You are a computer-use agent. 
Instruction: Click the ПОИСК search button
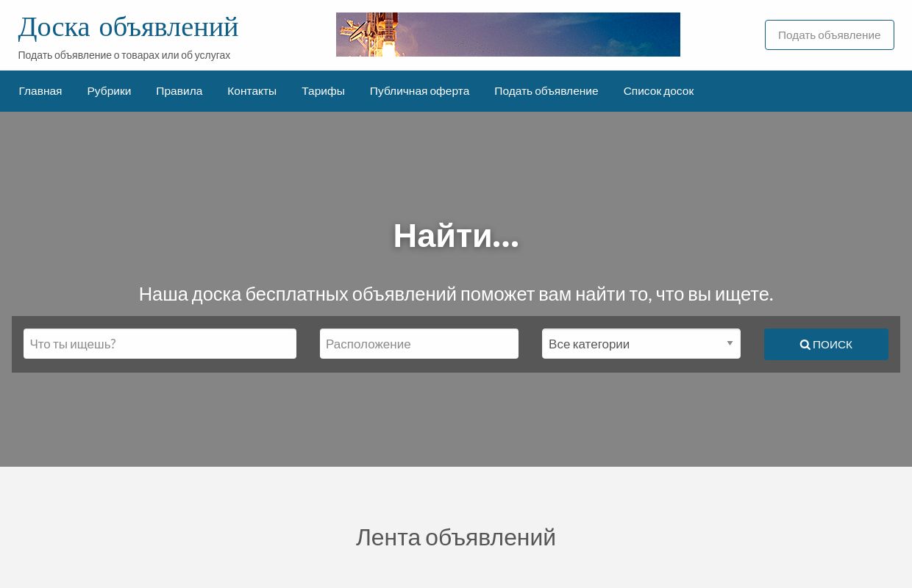[826, 344]
